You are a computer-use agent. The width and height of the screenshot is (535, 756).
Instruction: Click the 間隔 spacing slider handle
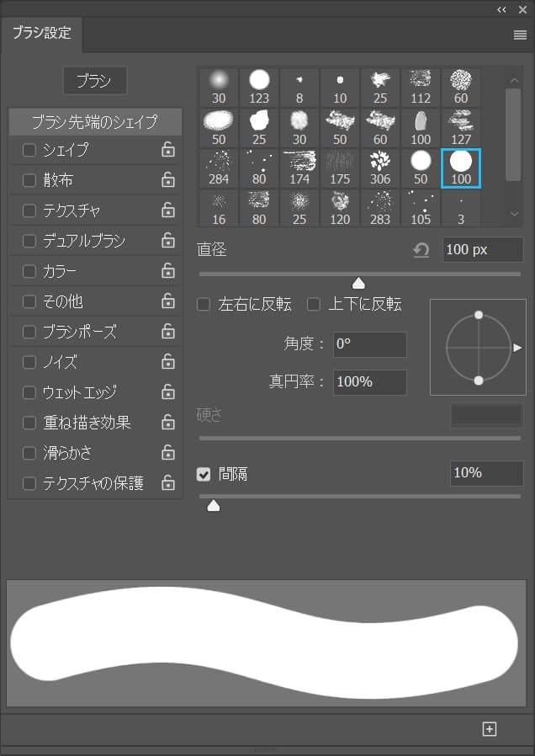point(214,505)
